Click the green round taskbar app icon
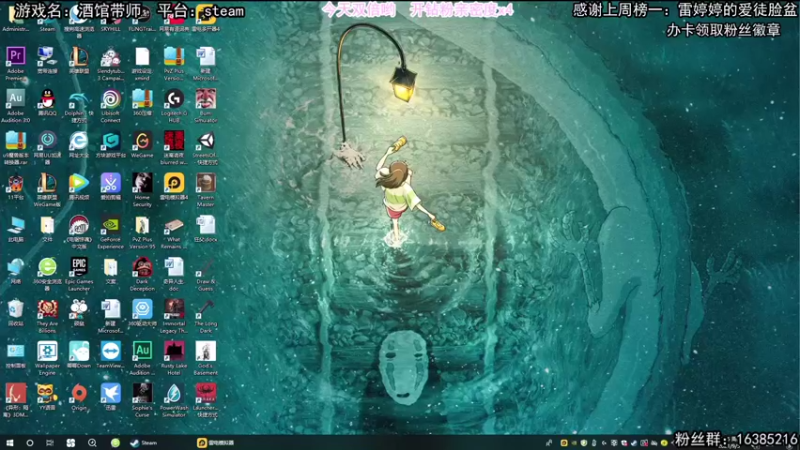The width and height of the screenshot is (800, 450). (115, 442)
